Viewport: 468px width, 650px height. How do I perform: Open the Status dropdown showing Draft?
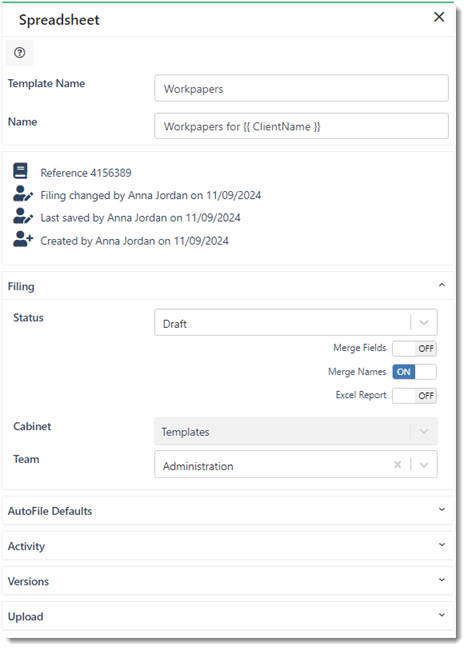(x=296, y=323)
